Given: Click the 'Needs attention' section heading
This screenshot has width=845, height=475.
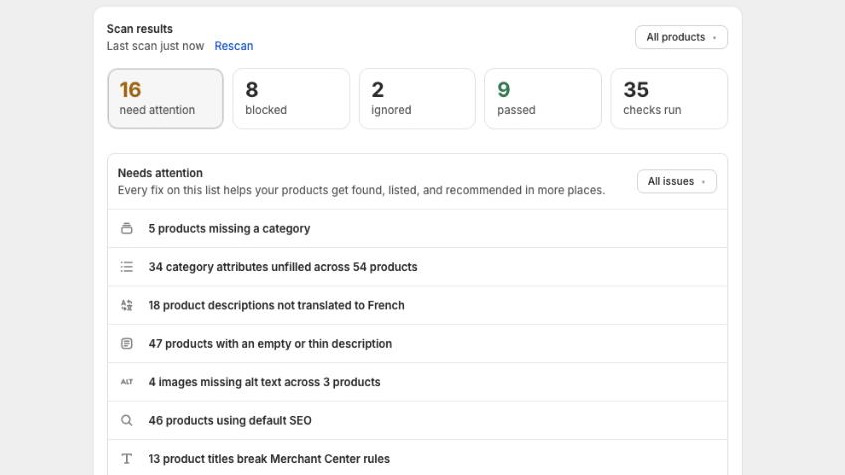Looking at the screenshot, I should pos(160,173).
